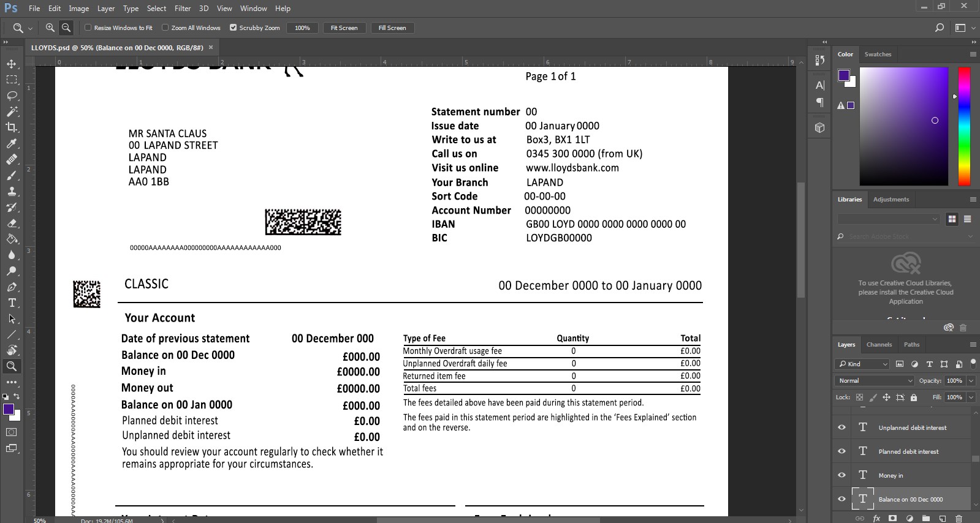980x523 pixels.
Task: Open the Layers panel menu
Action: (973, 344)
